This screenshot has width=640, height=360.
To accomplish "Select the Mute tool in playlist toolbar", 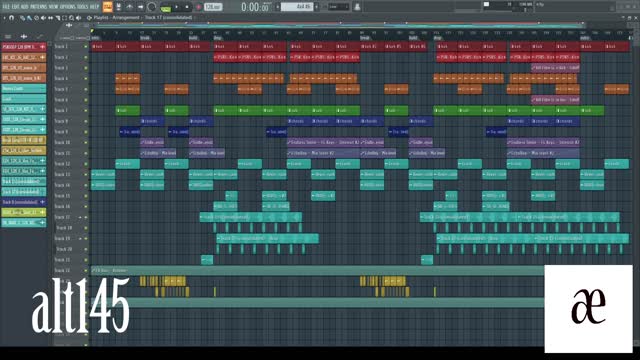I will (43, 18).
